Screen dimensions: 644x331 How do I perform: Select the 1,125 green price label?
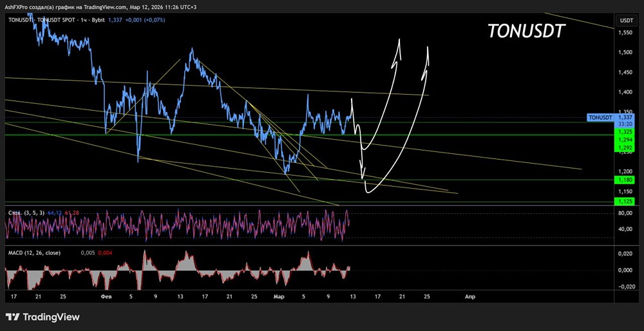pyautogui.click(x=626, y=201)
